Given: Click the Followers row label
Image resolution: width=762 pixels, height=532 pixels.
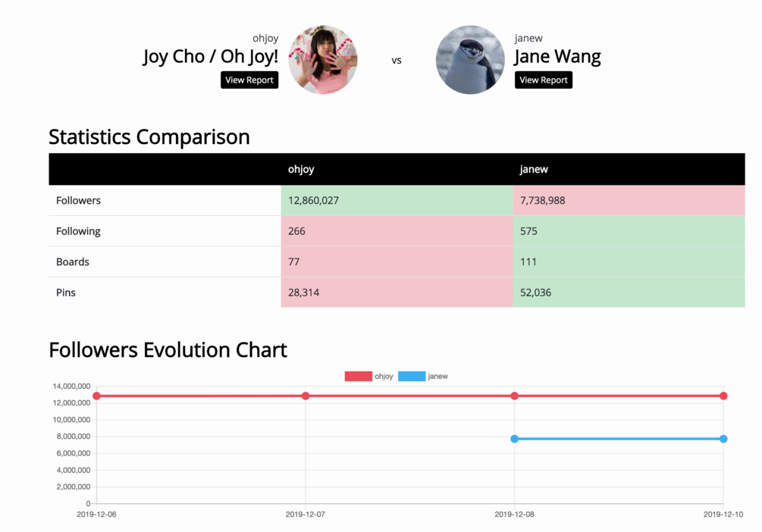Looking at the screenshot, I should (x=78, y=200).
